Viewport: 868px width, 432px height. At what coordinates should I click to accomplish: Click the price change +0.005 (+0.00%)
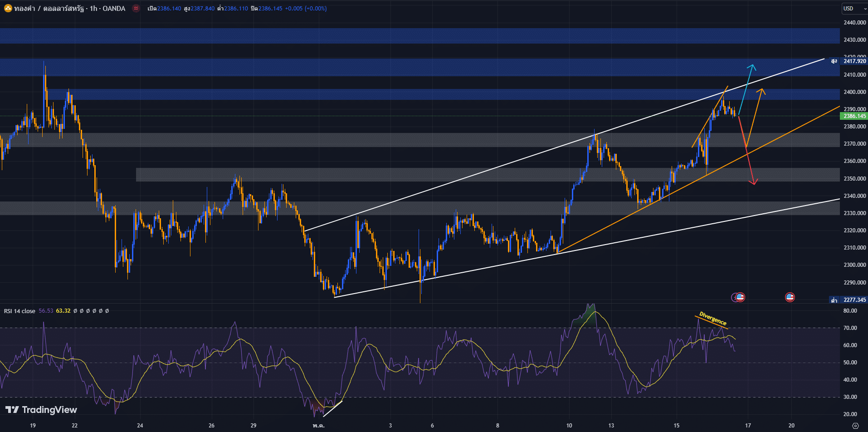click(306, 8)
